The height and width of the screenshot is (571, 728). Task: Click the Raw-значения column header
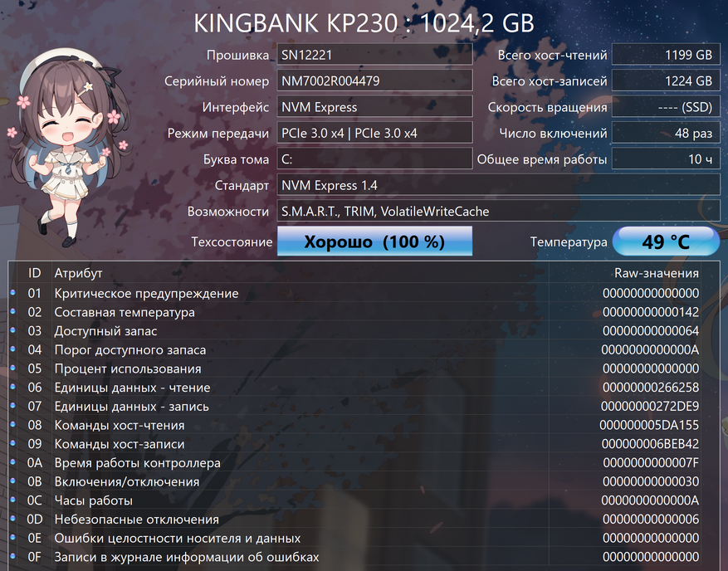coord(657,273)
